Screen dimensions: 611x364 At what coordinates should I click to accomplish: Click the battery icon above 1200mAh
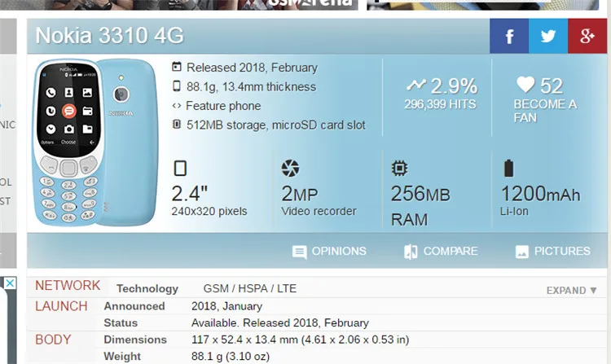[x=508, y=169]
